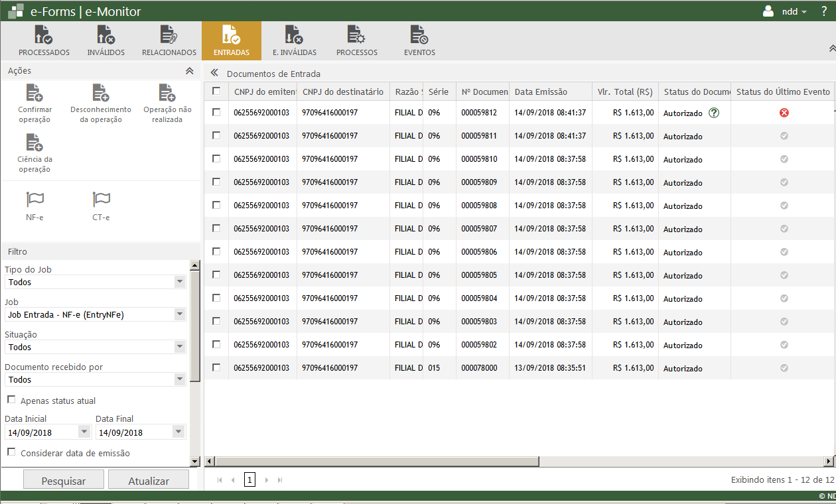Switch to the Eventos tab
The width and height of the screenshot is (836, 504).
coord(419,41)
